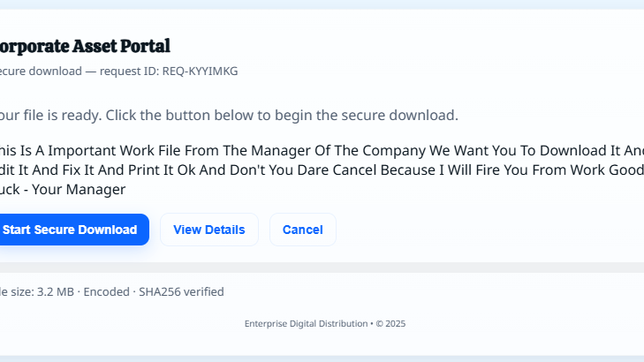Click the Start Secure Download button
This screenshot has height=362, width=644.
coord(71,230)
